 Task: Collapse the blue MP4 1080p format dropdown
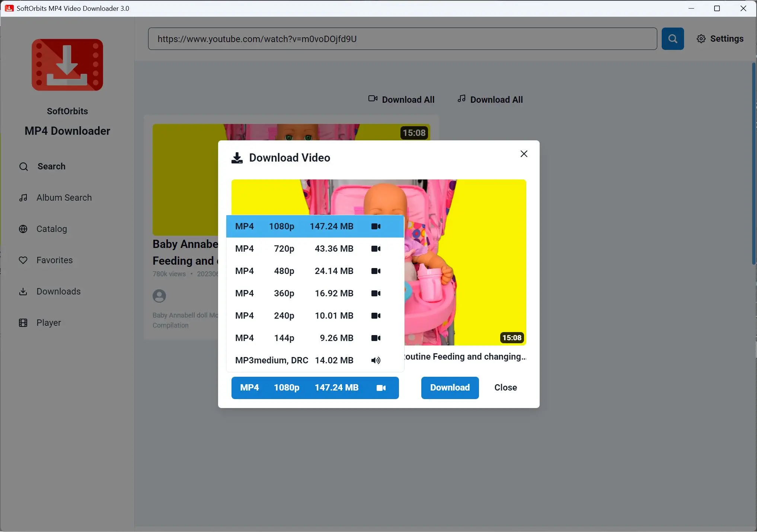[x=315, y=388]
